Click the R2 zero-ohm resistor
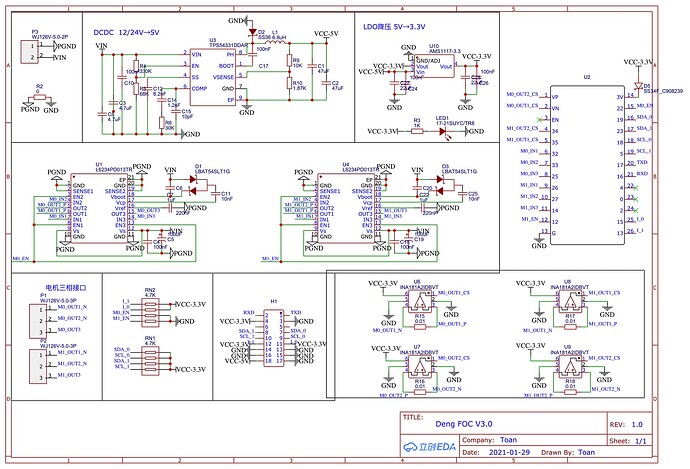 point(40,97)
